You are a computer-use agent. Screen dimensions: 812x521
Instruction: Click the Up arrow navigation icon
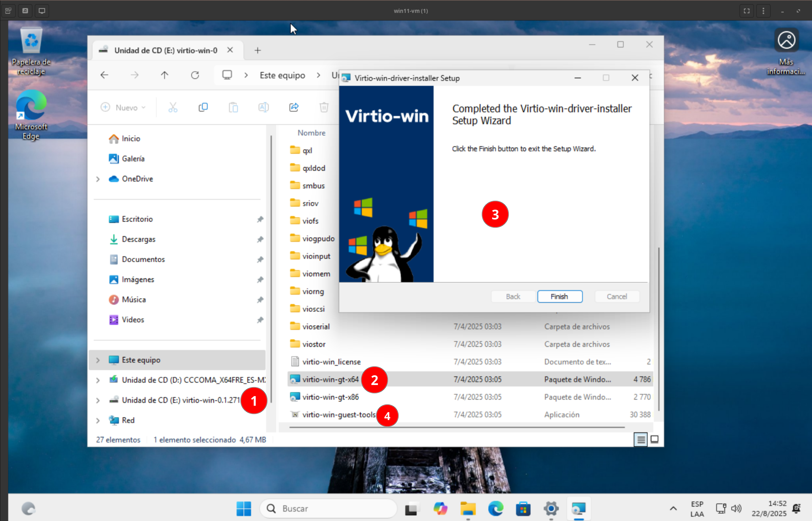click(165, 75)
